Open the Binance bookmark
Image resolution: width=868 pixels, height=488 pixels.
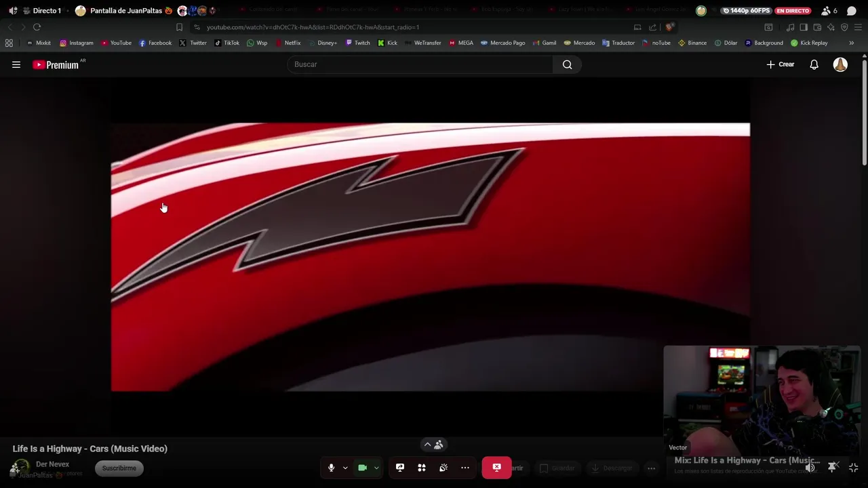click(x=692, y=43)
